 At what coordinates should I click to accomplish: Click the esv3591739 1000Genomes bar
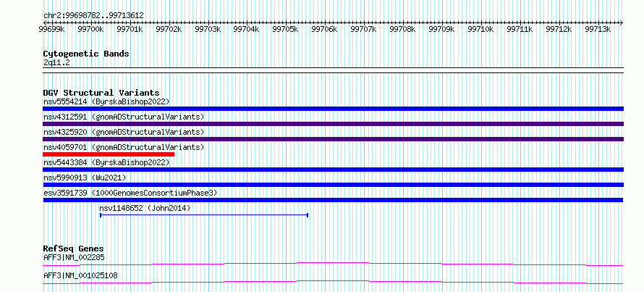(333, 200)
